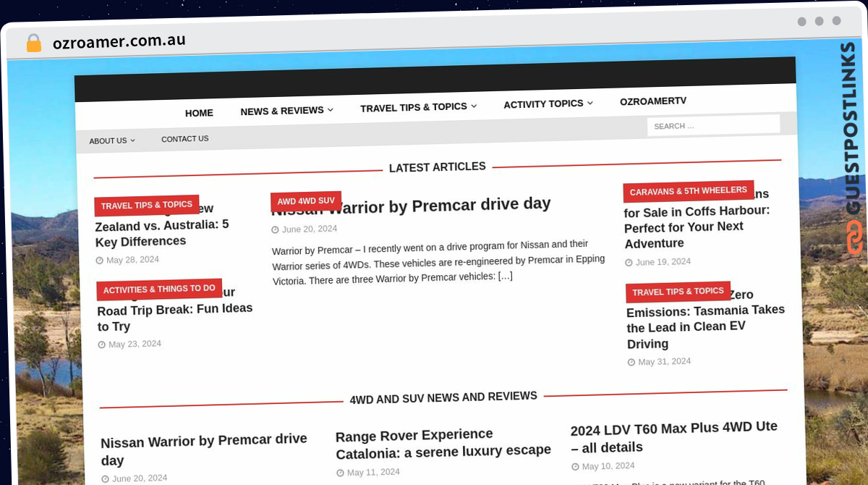868x485 pixels.
Task: Click the May 28, 2024 date text
Action: click(x=132, y=260)
